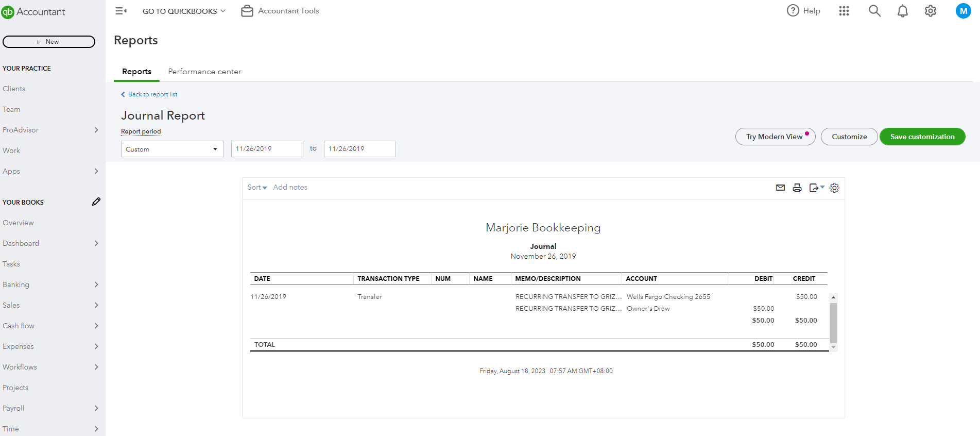
Task: Open Projects in sidebar
Action: (15, 388)
